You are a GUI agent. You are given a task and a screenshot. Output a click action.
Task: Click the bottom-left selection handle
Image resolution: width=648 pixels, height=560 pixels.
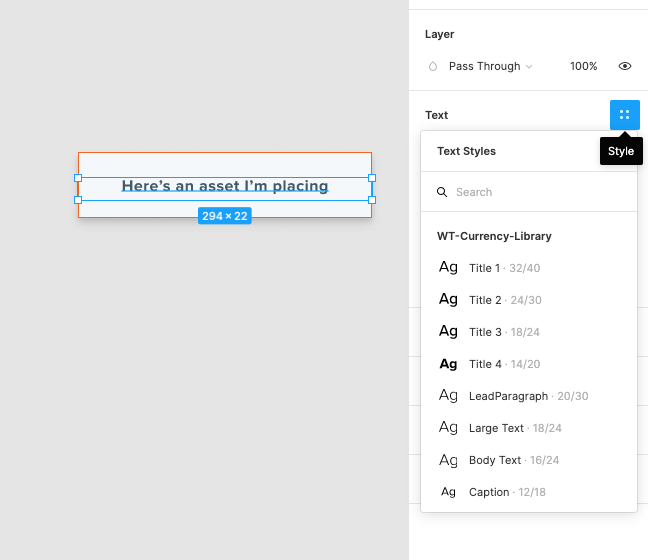(x=78, y=200)
